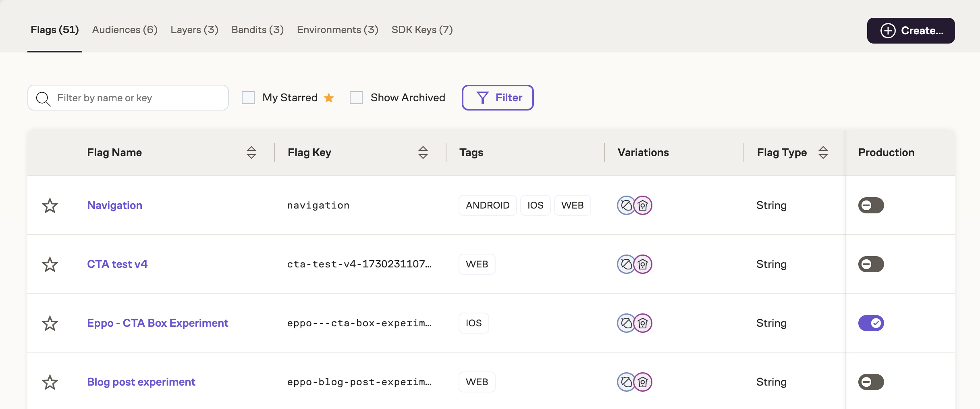The width and height of the screenshot is (980, 409).
Task: Star the Navigation flag
Action: coord(50,205)
